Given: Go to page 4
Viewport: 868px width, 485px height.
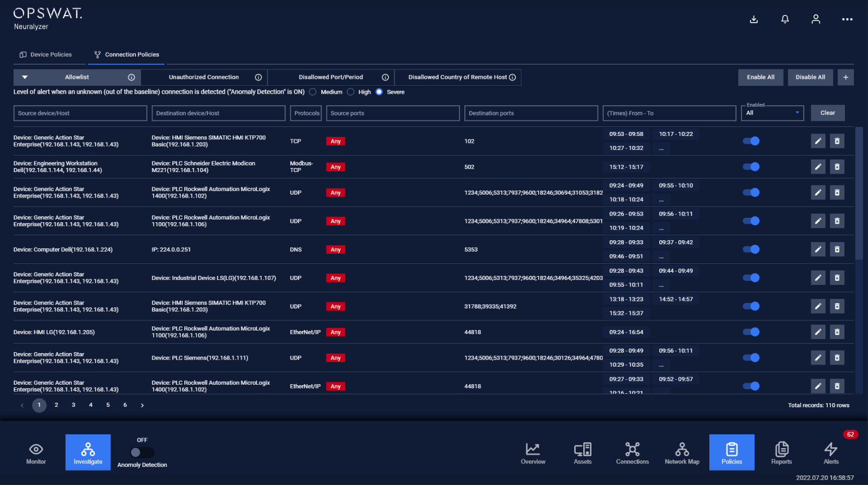Looking at the screenshot, I should 91,405.
